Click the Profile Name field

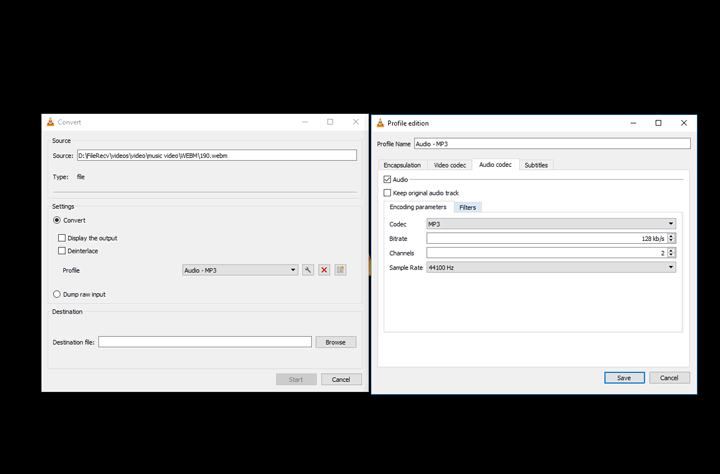pos(552,144)
